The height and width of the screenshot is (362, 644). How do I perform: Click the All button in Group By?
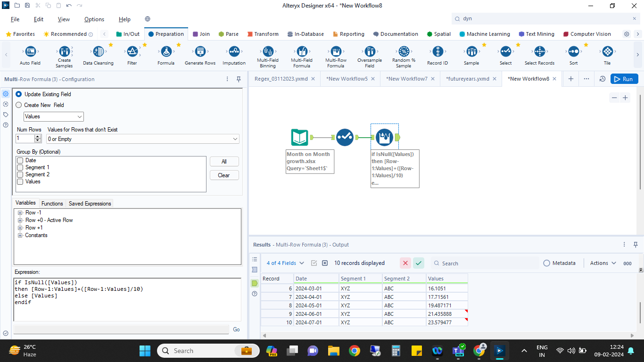(x=224, y=161)
